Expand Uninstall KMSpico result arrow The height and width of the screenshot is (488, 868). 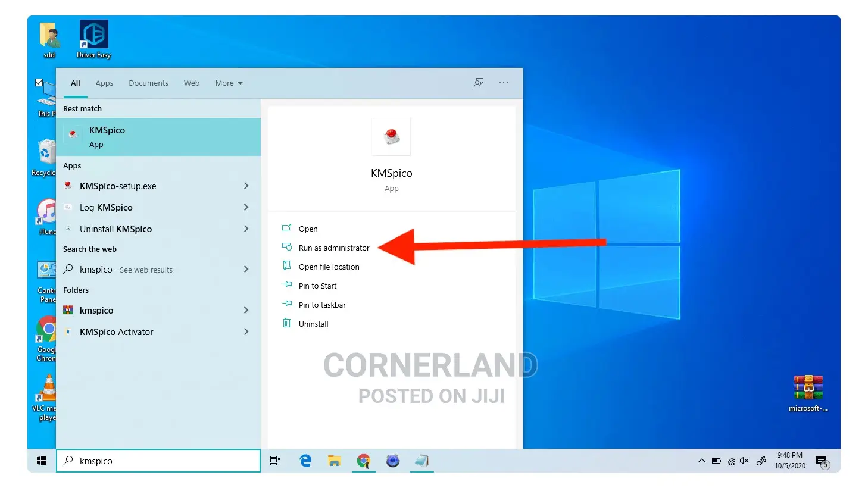tap(246, 229)
